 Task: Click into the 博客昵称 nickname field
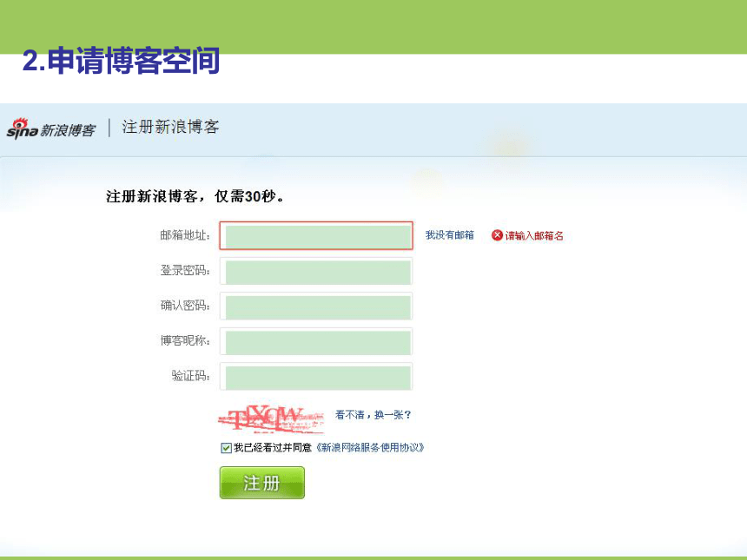click(316, 341)
